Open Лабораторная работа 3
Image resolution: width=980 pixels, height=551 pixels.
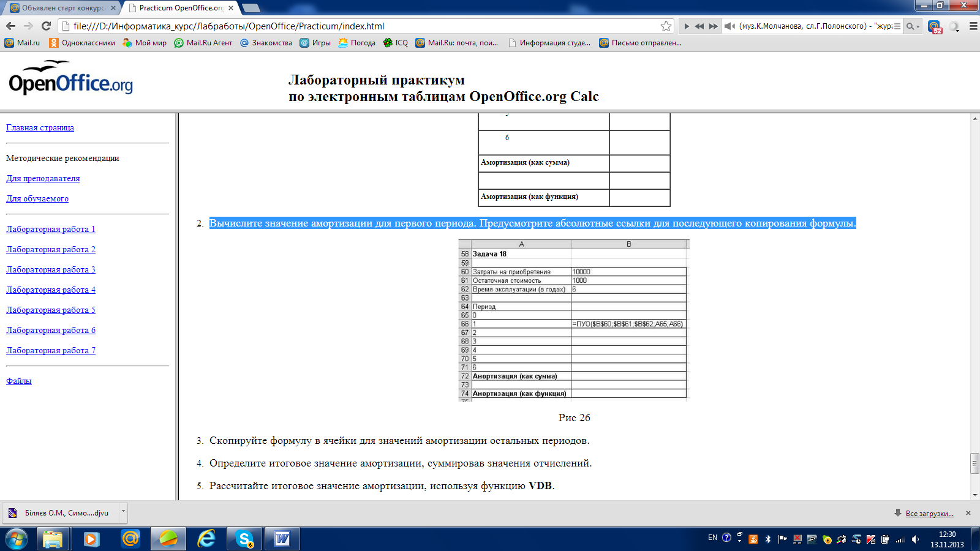pyautogui.click(x=51, y=269)
